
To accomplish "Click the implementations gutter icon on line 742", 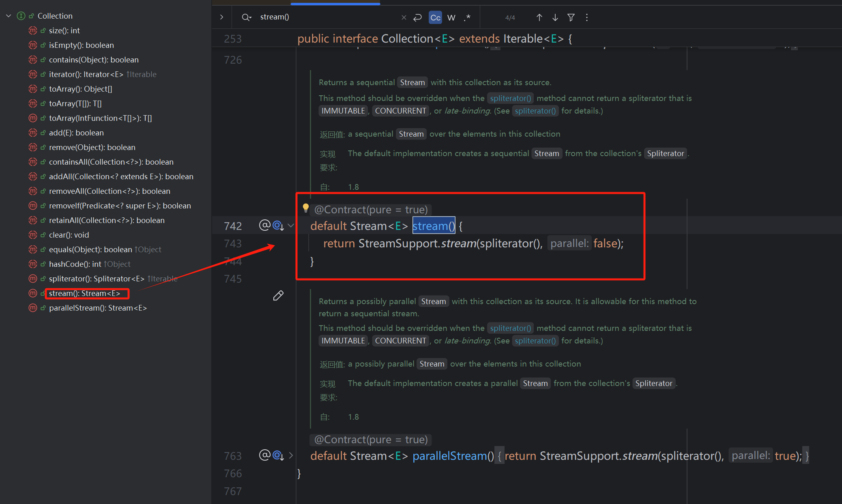I will (278, 225).
